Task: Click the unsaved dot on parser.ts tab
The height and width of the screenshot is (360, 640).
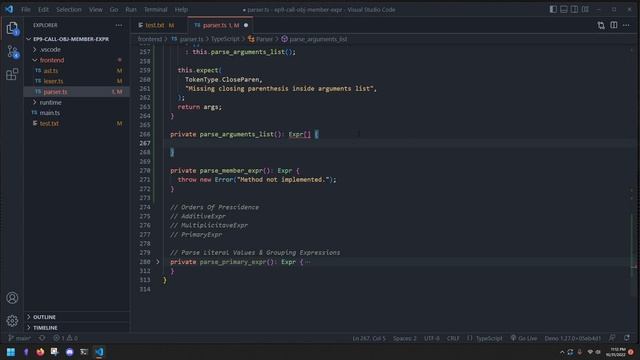Action: (x=246, y=25)
